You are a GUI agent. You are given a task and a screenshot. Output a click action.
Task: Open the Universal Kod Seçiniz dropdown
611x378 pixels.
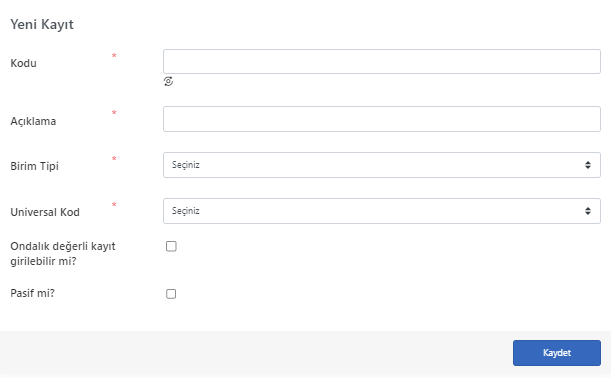coord(381,211)
